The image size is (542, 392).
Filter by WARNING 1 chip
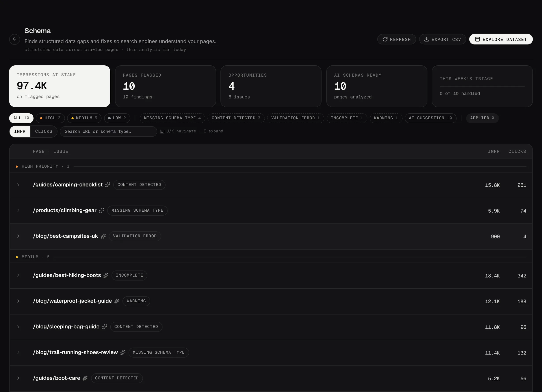click(x=386, y=118)
